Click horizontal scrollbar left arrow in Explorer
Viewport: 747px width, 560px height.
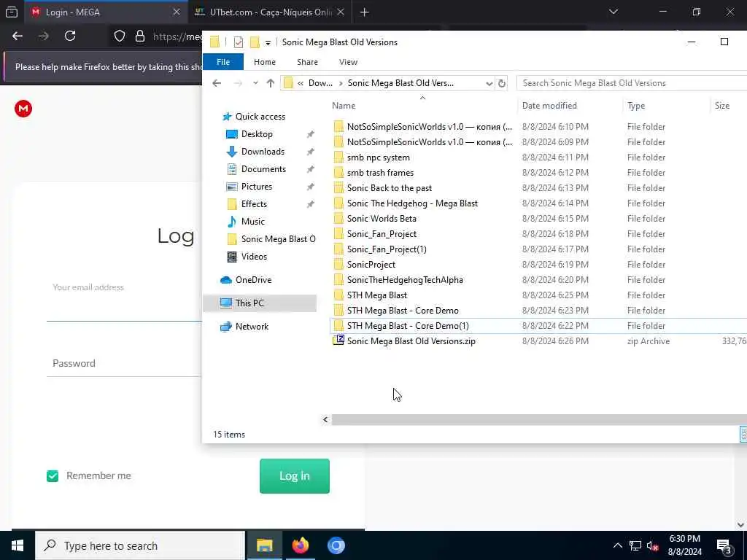(x=326, y=419)
